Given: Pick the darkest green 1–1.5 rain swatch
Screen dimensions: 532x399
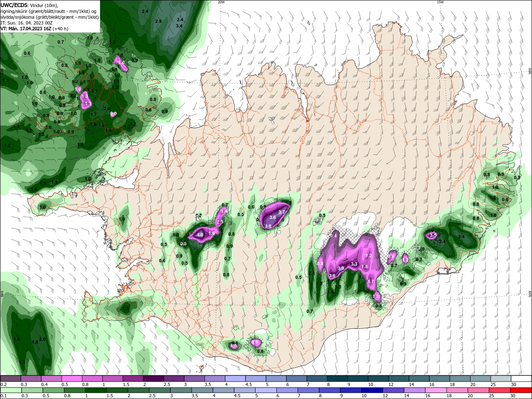Looking at the screenshot, I should (96, 390).
